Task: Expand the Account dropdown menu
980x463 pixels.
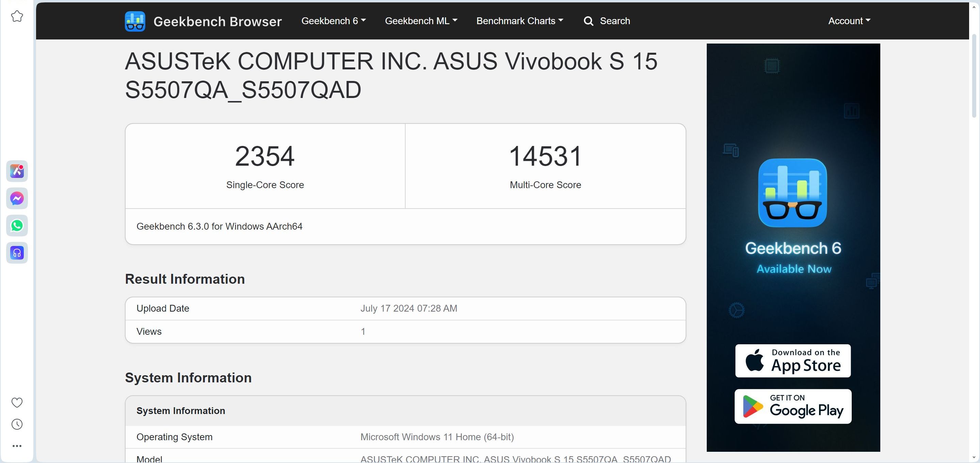Action: click(849, 21)
